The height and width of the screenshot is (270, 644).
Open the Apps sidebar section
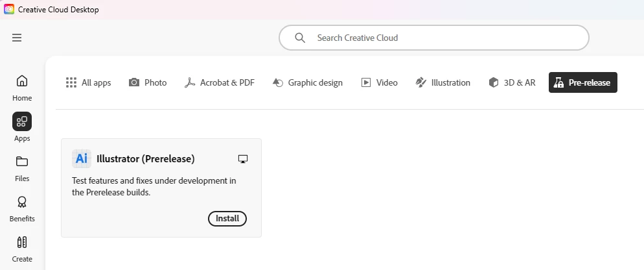coord(22,127)
